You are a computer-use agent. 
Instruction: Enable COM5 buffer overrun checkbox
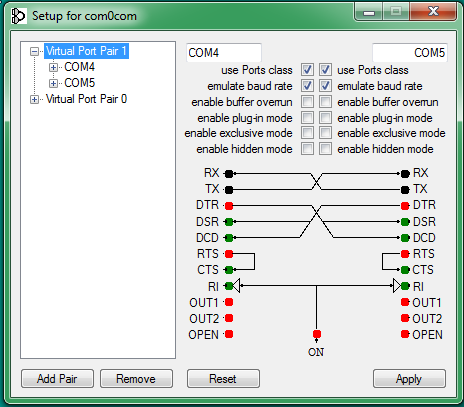325,102
